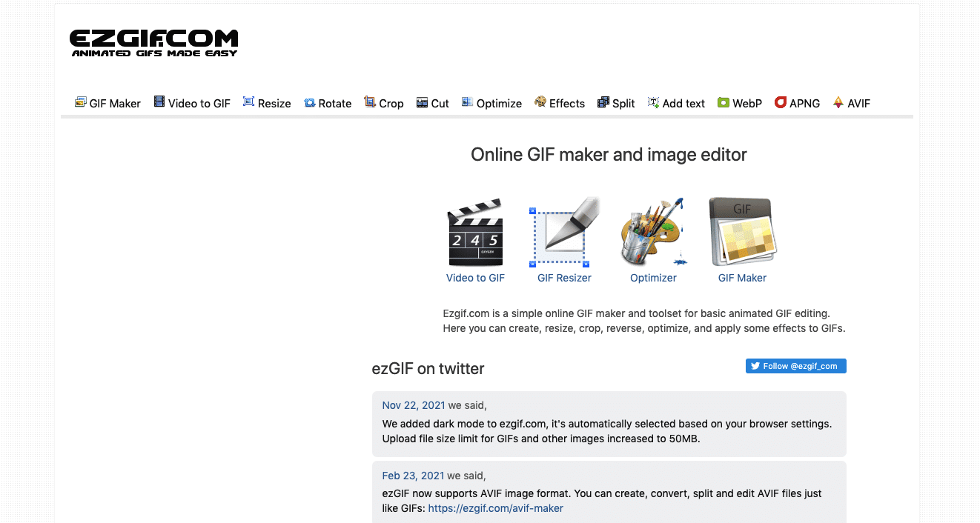The width and height of the screenshot is (980, 523).
Task: Click the Split icon in navigation bar
Action: coord(603,102)
